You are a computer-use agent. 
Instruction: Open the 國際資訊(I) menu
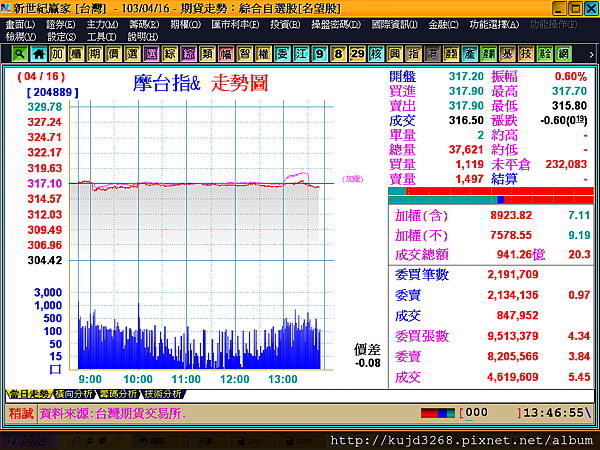tap(395, 24)
